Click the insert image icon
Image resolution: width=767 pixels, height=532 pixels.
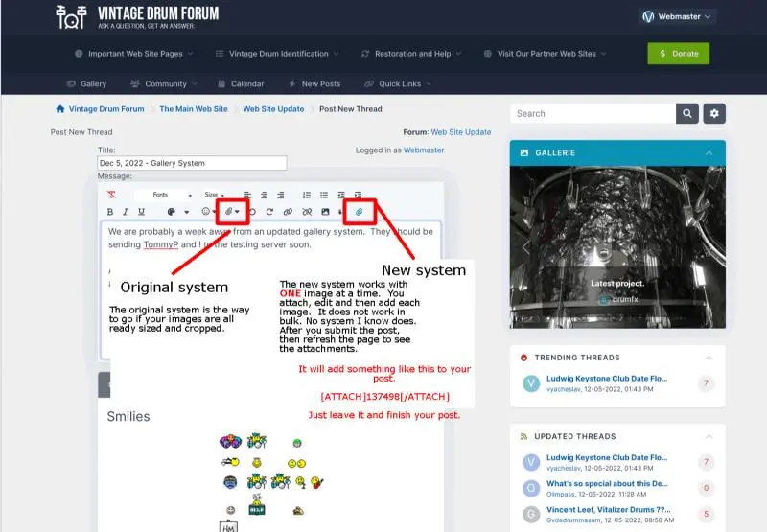pyautogui.click(x=325, y=212)
